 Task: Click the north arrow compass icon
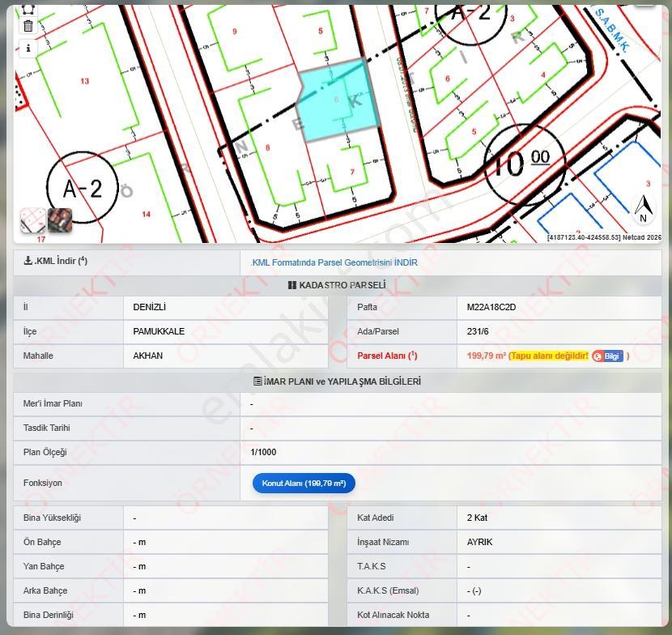[x=643, y=209]
